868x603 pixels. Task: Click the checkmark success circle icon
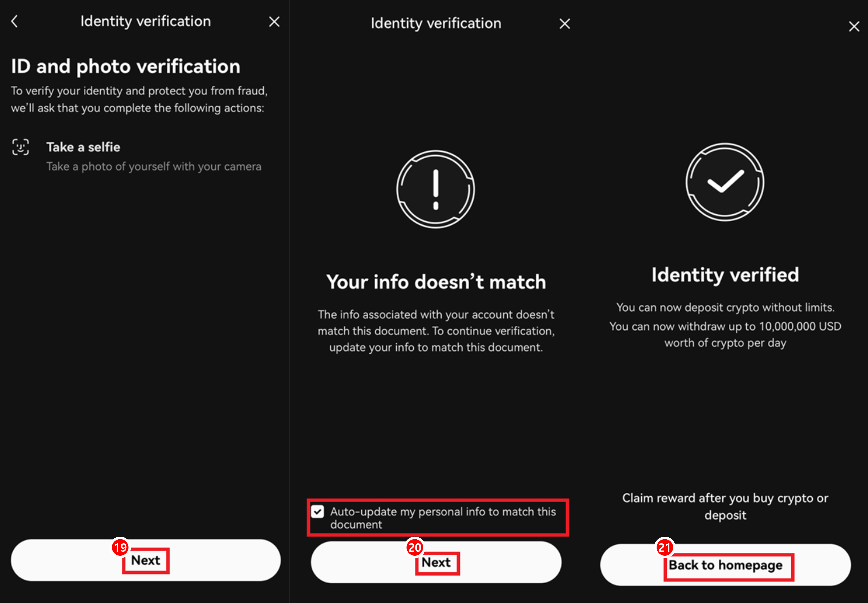click(x=724, y=182)
